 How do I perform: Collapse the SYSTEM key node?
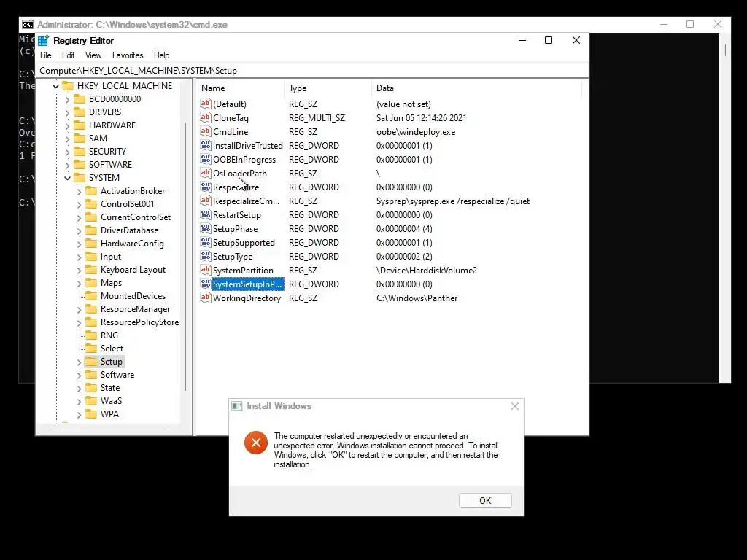(x=67, y=178)
